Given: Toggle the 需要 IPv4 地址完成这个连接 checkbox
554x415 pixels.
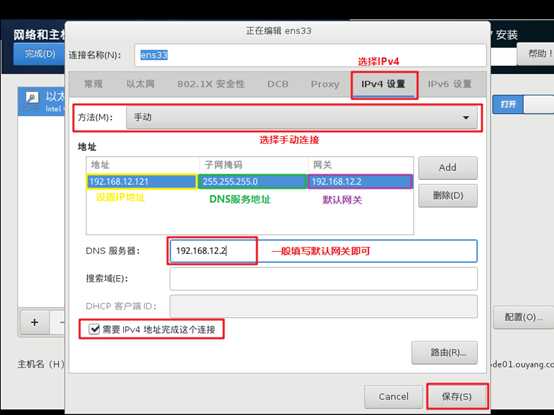Looking at the screenshot, I should (94, 329).
